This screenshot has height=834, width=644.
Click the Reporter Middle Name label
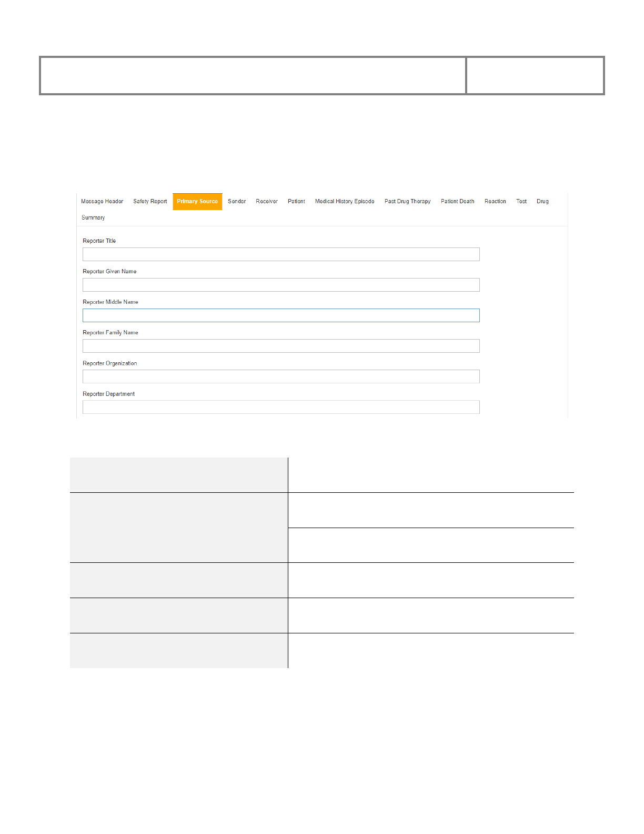110,302
